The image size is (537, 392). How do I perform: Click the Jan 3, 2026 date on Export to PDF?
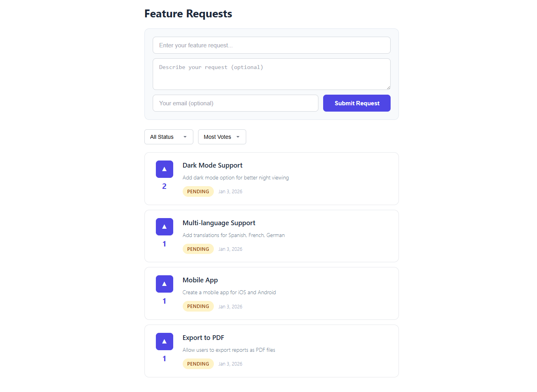tap(230, 364)
